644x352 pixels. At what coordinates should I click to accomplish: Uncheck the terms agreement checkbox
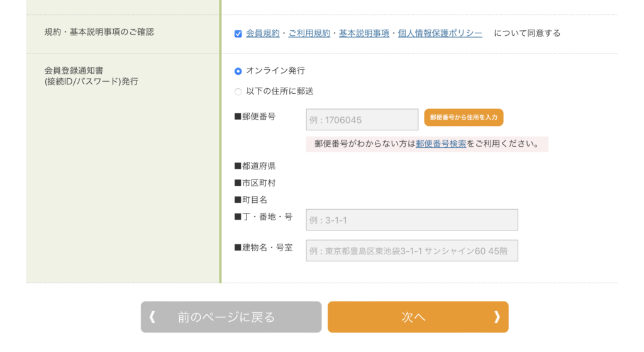(238, 34)
